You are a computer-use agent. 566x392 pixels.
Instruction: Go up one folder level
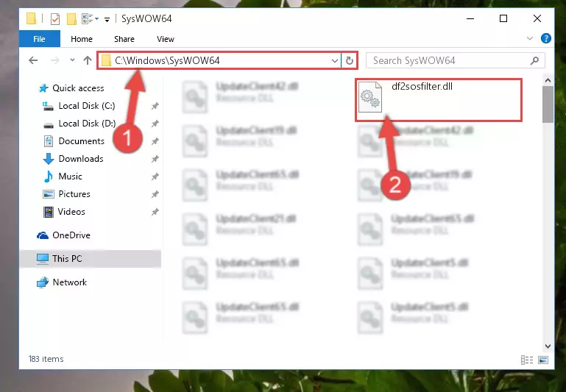click(x=88, y=60)
